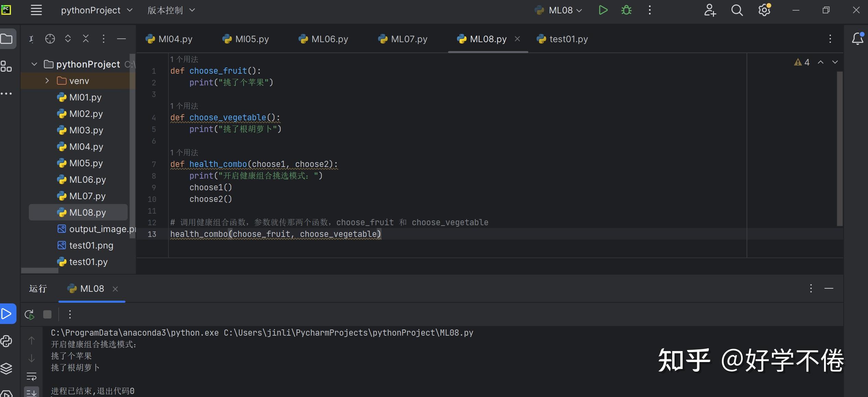Rerun ML08 in the run panel
This screenshot has height=397, width=868.
30,314
